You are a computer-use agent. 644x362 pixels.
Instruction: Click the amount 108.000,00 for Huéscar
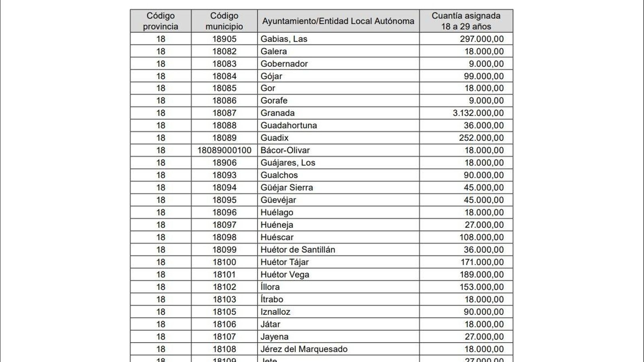[481, 237]
